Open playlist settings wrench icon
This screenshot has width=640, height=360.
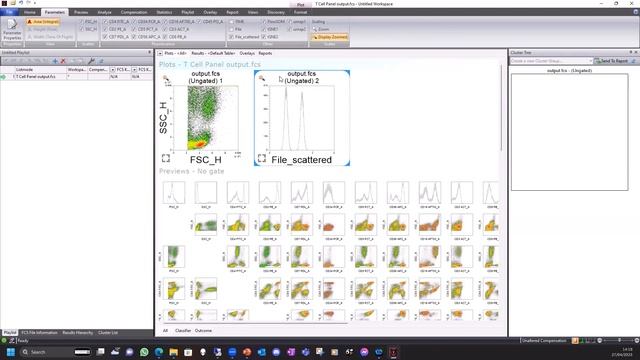click(x=91, y=61)
